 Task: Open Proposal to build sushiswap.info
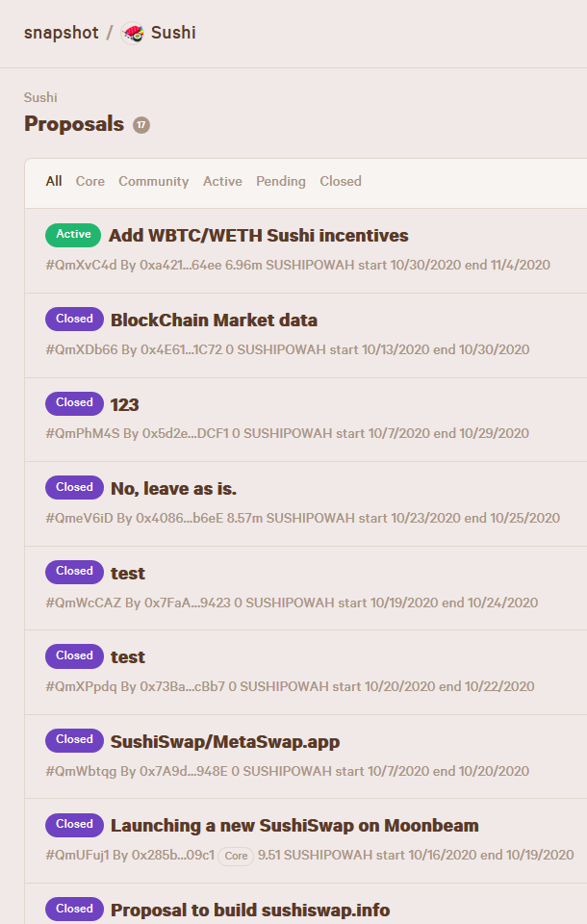click(x=250, y=910)
